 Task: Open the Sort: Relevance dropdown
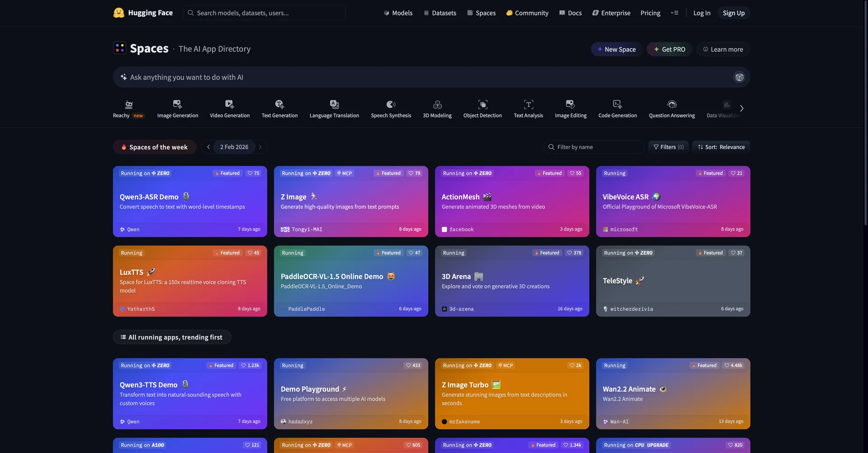721,147
